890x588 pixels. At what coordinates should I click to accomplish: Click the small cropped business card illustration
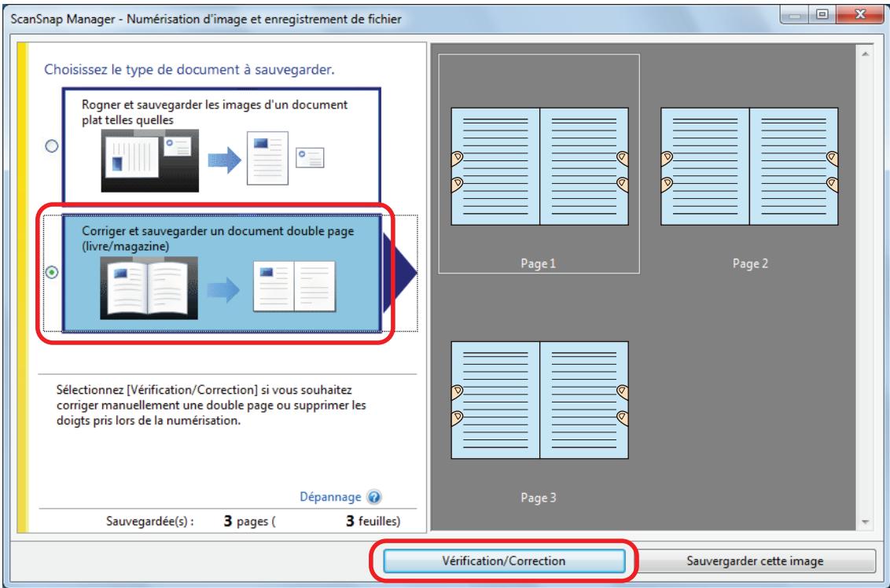point(310,158)
